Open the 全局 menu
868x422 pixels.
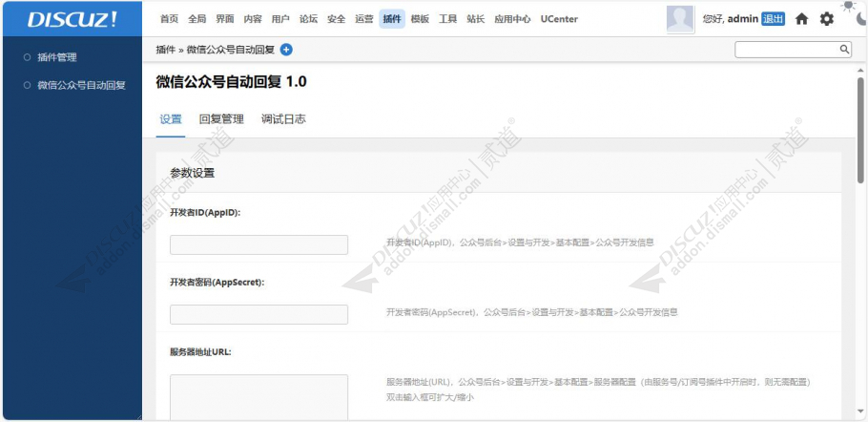tap(197, 19)
